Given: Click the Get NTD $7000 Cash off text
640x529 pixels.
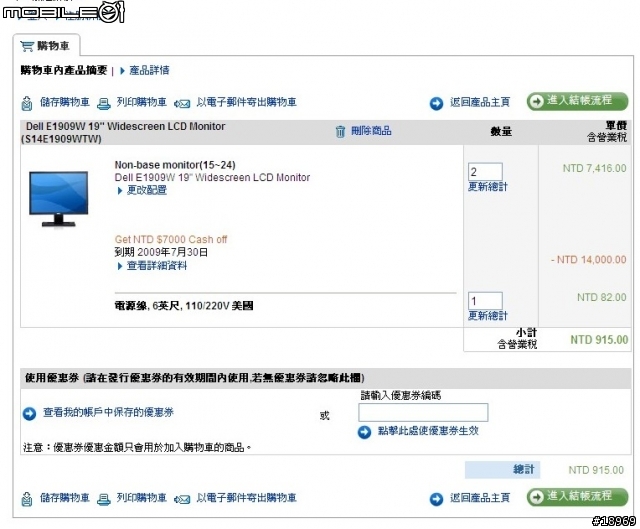Looking at the screenshot, I should [171, 240].
